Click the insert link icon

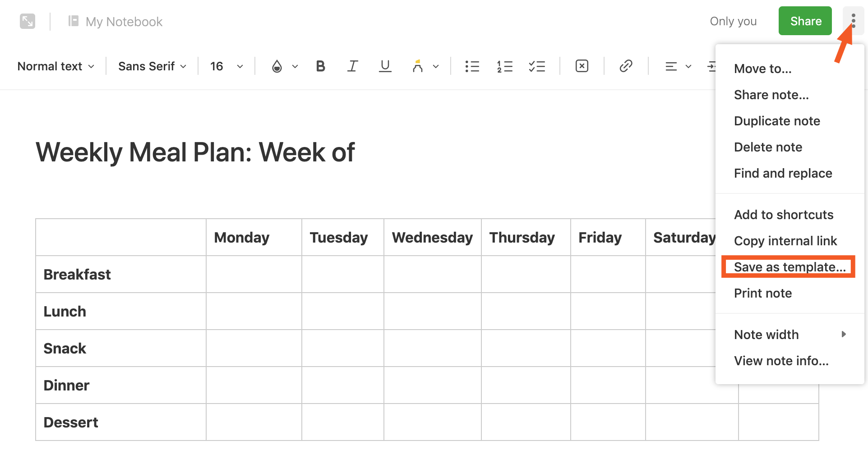[626, 66]
